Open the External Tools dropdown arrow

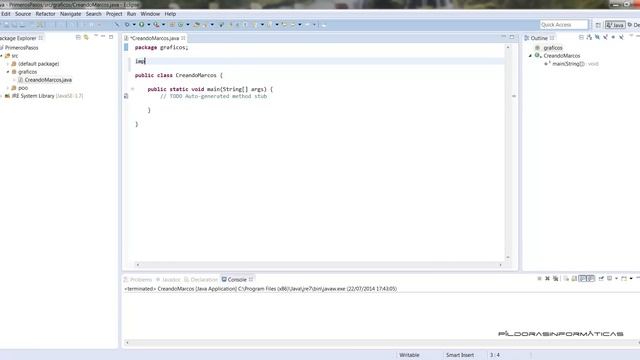click(163, 24)
